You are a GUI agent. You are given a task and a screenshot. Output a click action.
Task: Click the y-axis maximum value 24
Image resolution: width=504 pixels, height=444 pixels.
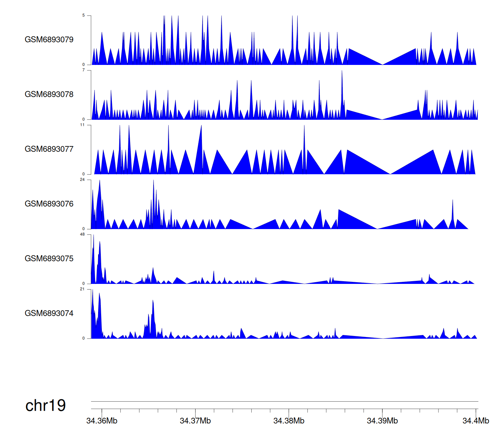click(x=82, y=180)
